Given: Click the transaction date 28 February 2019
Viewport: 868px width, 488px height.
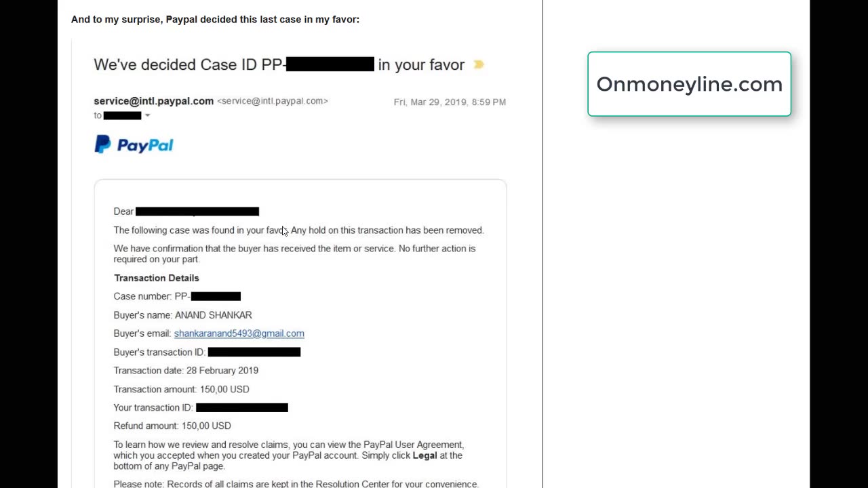Looking at the screenshot, I should point(222,371).
